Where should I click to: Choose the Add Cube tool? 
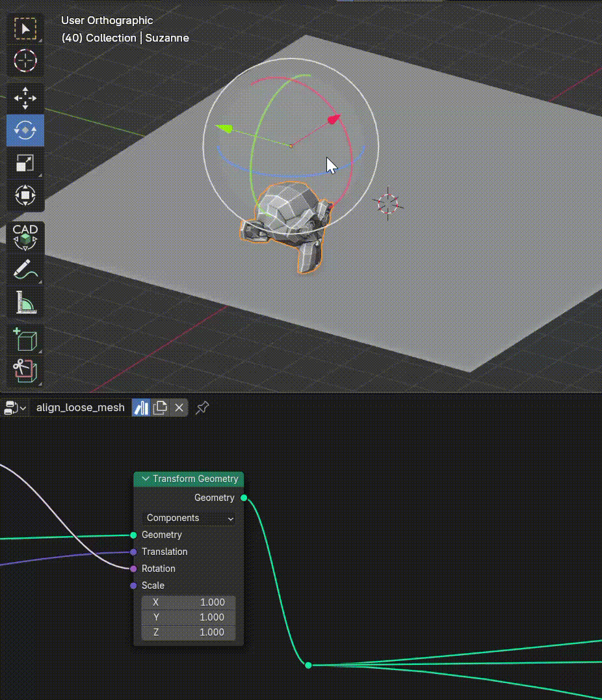(x=25, y=339)
